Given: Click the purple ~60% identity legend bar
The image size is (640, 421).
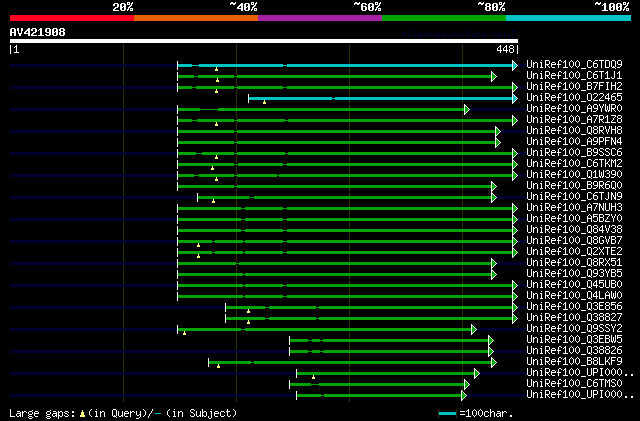Looking at the screenshot, I should click(x=320, y=18).
